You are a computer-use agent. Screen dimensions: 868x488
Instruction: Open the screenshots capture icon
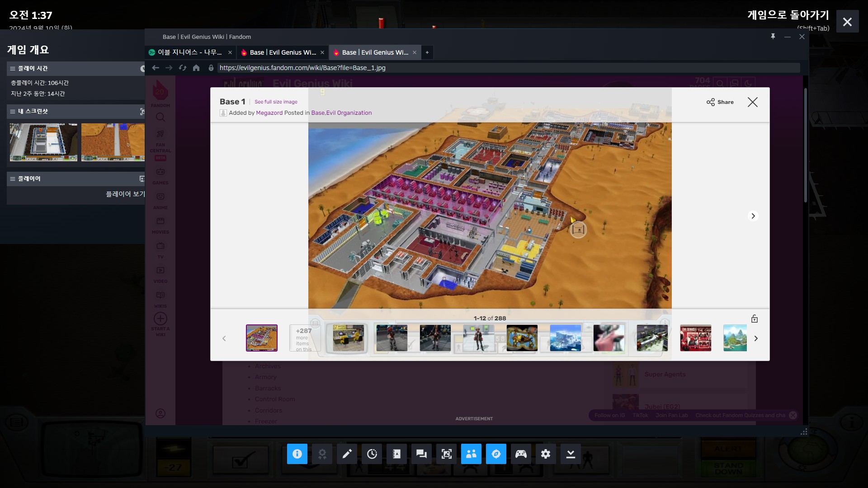446,454
